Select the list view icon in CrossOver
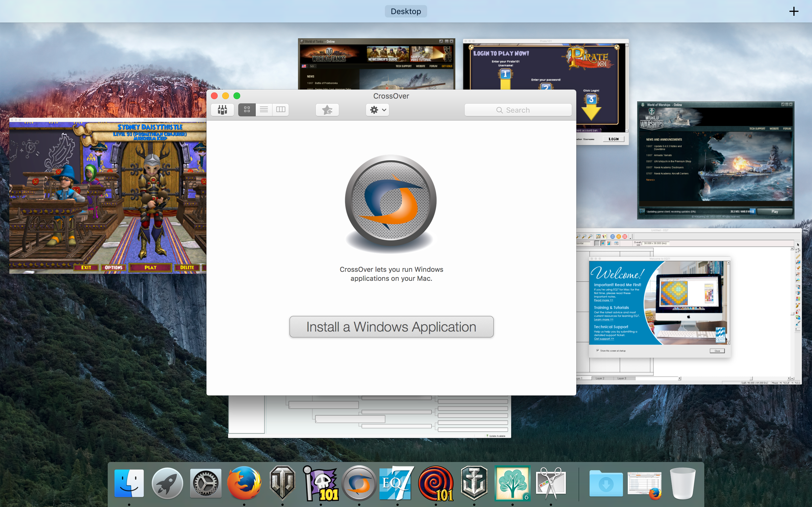Viewport: 812px width, 507px height. pyautogui.click(x=264, y=110)
